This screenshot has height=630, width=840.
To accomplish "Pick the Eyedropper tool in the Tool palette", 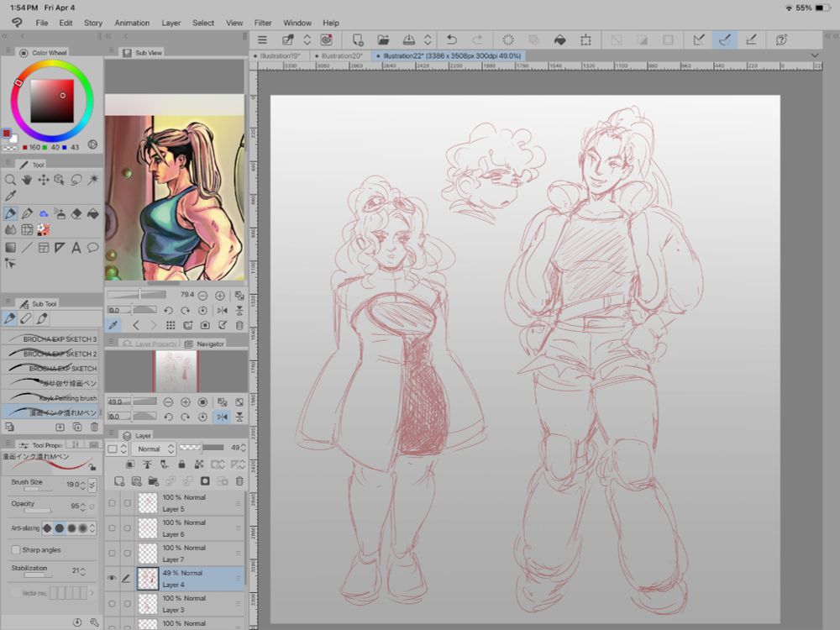I will pos(10,196).
